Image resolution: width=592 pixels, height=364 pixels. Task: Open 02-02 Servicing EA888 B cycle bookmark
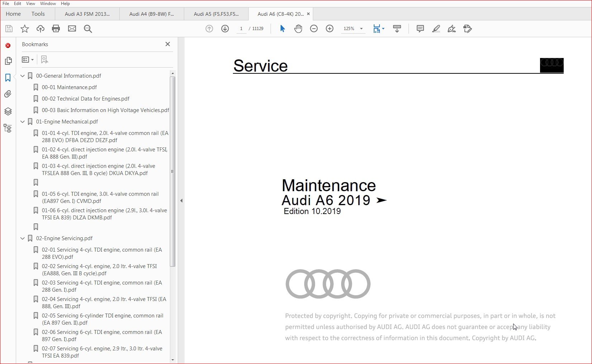point(99,270)
